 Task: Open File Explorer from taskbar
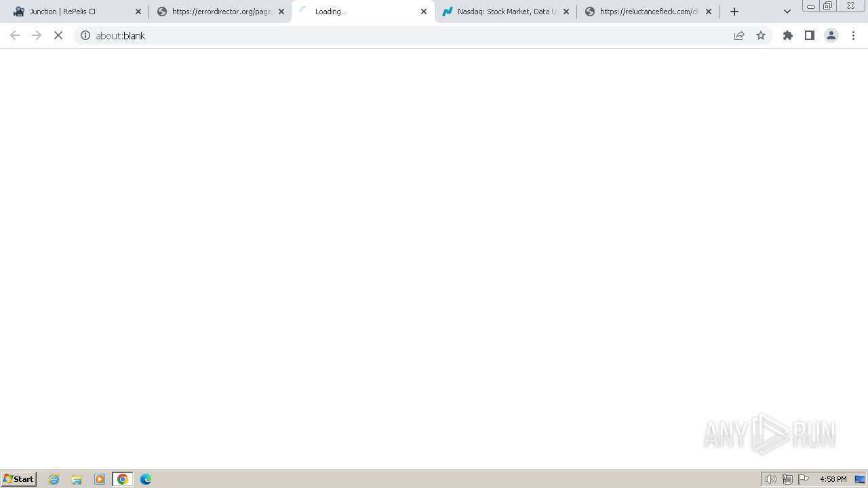click(x=77, y=479)
